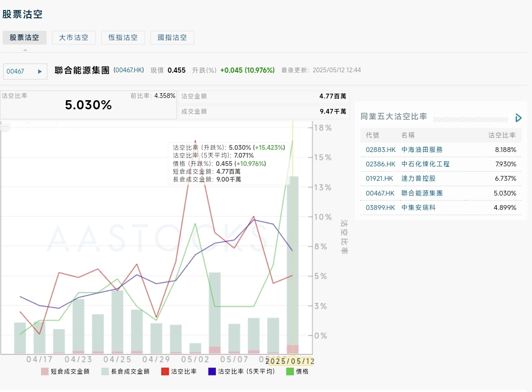This screenshot has width=532, height=392.
Task: Click the +0.045 (10.976%) change value
Action: 247,70
